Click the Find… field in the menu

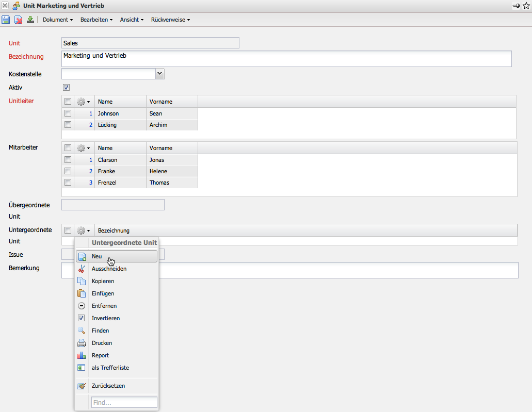124,402
